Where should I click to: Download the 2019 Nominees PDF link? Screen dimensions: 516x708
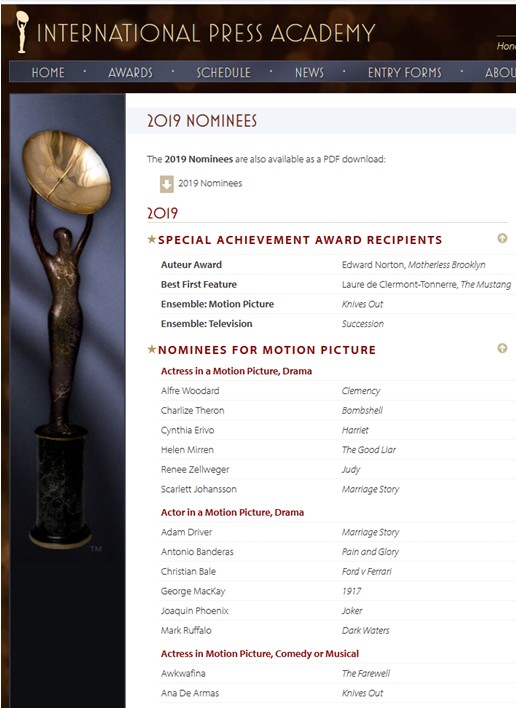[x=210, y=183]
